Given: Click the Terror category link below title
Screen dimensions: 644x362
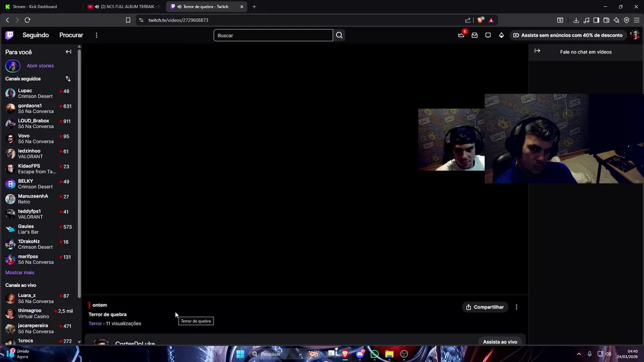Looking at the screenshot, I should (95, 324).
